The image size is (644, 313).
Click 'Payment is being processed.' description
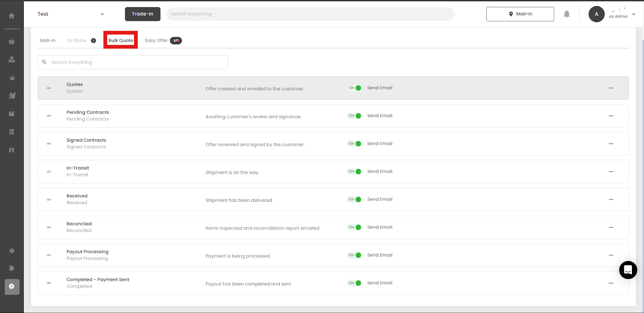(x=238, y=256)
